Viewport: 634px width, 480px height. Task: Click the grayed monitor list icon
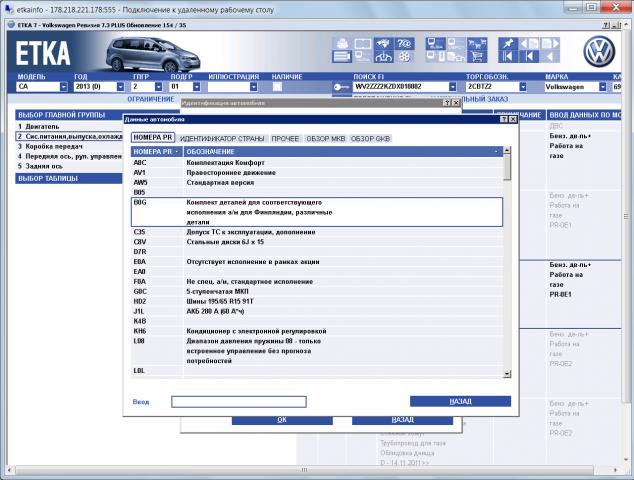pyautogui.click(x=456, y=44)
